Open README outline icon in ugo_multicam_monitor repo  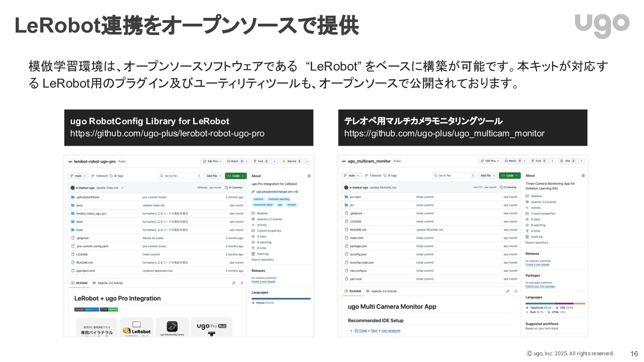516,291
